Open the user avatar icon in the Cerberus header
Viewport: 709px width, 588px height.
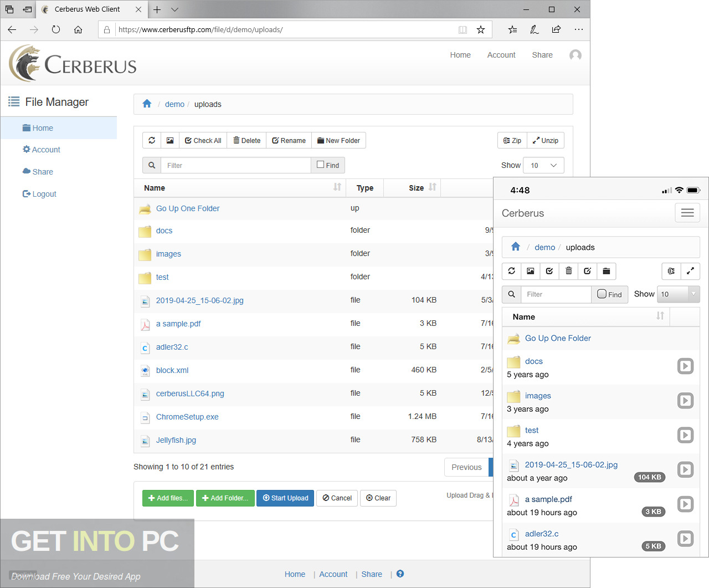576,55
